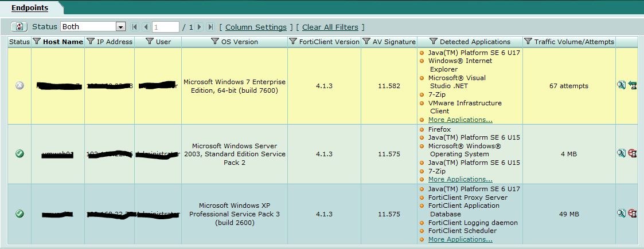Click the User column filter icon
Image resolution: width=644 pixels, height=249 pixels.
tap(150, 41)
